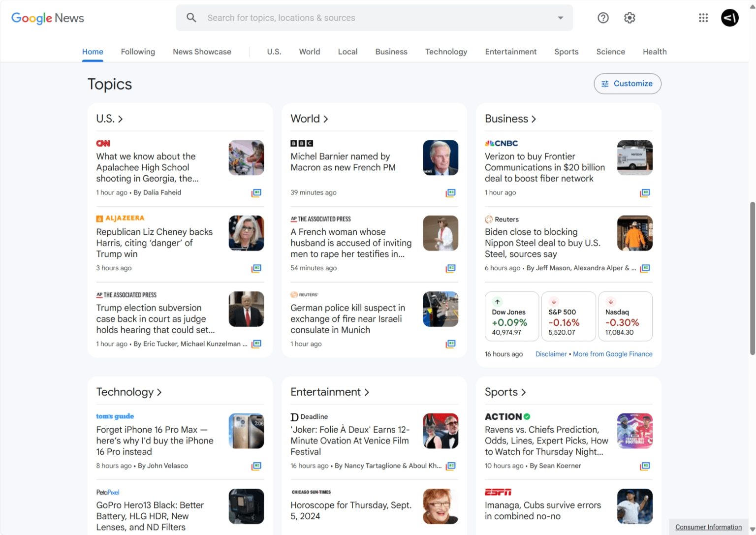756x535 pixels.
Task: Open the Help question mark icon
Action: pyautogui.click(x=603, y=18)
